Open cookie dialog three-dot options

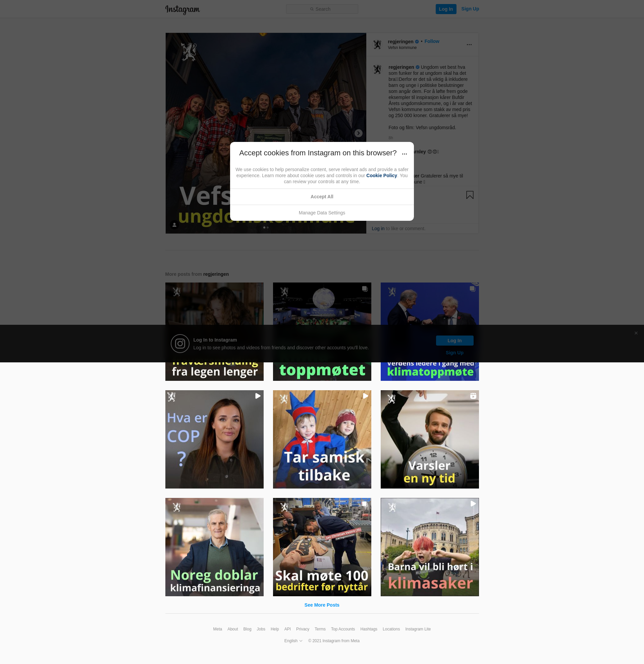[404, 154]
